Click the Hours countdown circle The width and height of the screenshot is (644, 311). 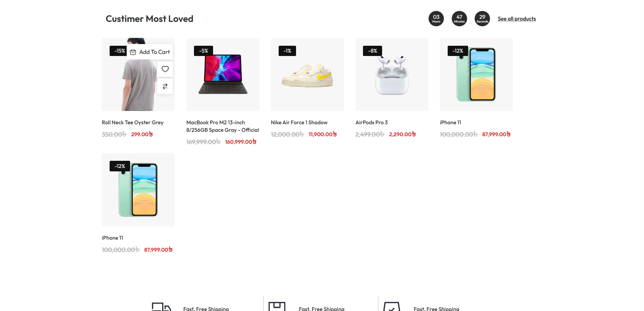tap(436, 18)
